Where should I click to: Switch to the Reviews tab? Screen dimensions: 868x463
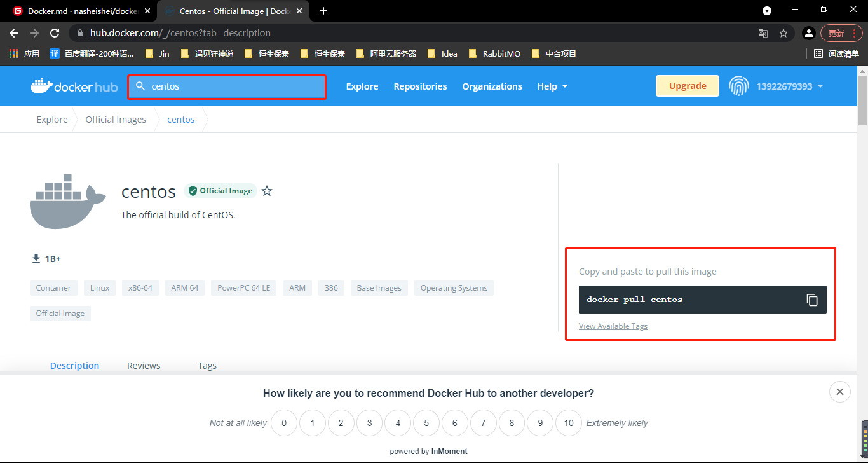[144, 366]
